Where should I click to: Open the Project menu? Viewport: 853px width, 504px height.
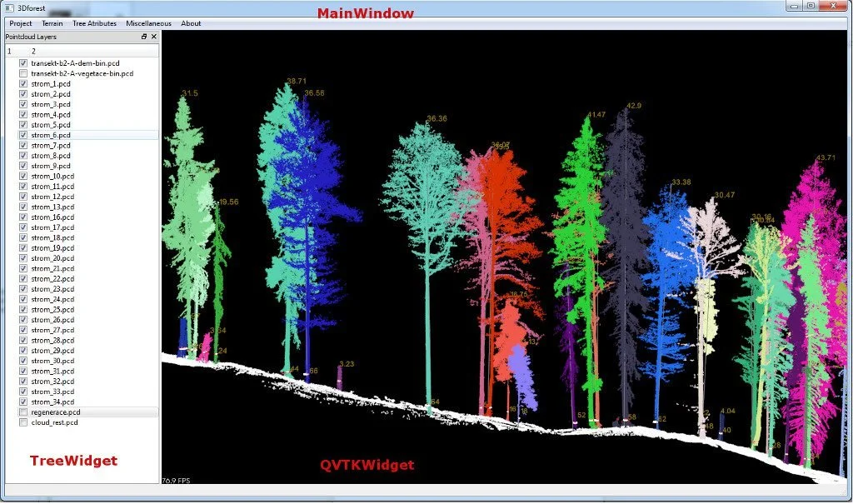click(x=21, y=23)
